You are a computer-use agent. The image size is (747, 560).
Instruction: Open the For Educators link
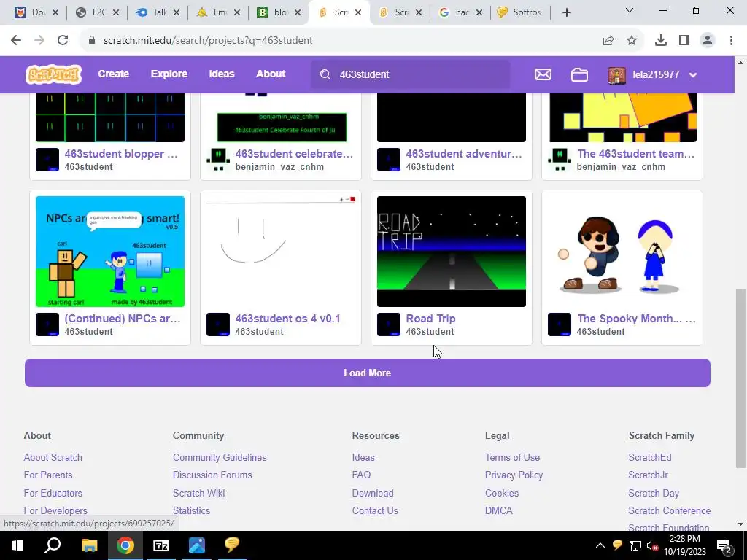coord(53,493)
